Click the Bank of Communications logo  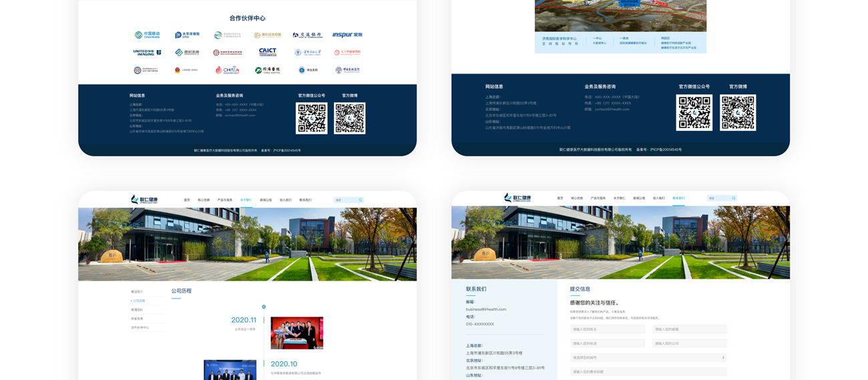pos(307,35)
